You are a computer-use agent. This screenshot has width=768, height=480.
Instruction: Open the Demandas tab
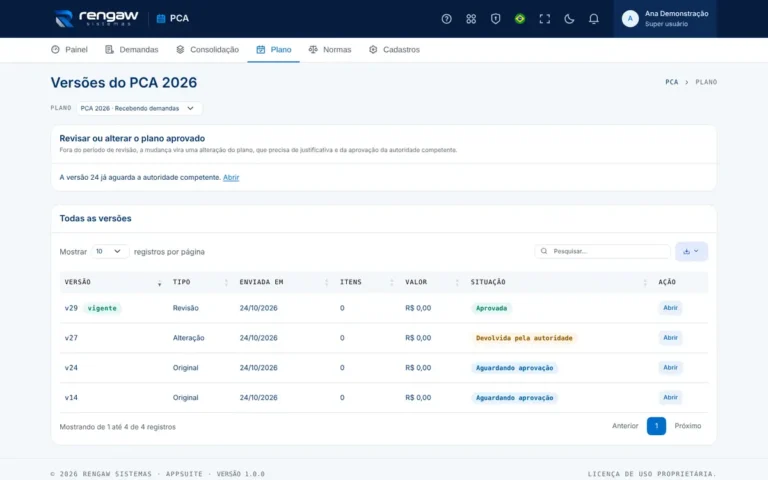pyautogui.click(x=132, y=49)
